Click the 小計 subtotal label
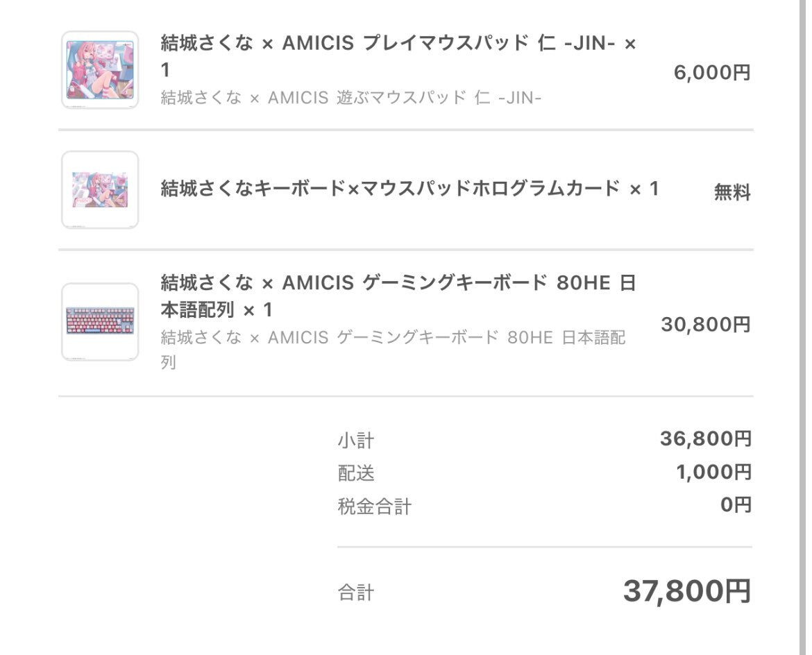The image size is (812, 655). (x=356, y=440)
